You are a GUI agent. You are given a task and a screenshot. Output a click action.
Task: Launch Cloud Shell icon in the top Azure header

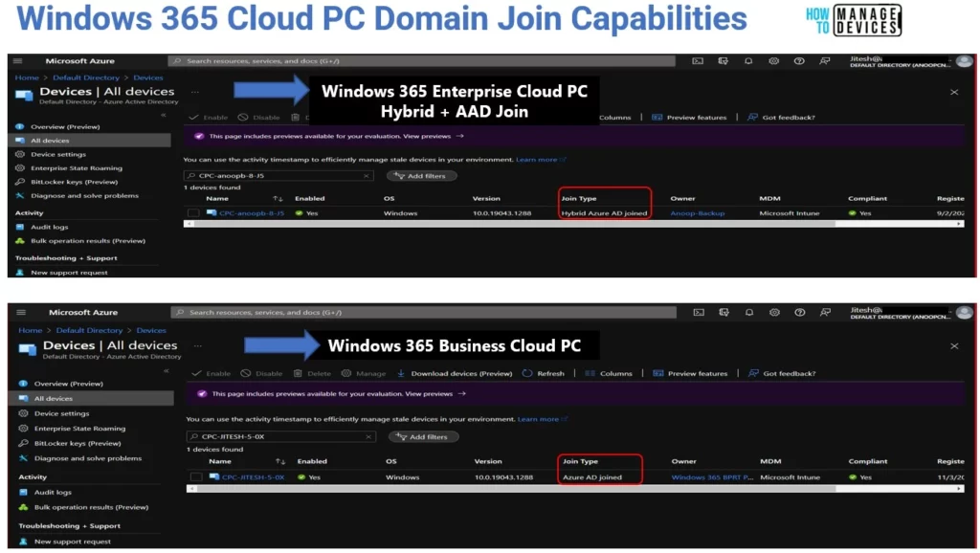point(698,61)
